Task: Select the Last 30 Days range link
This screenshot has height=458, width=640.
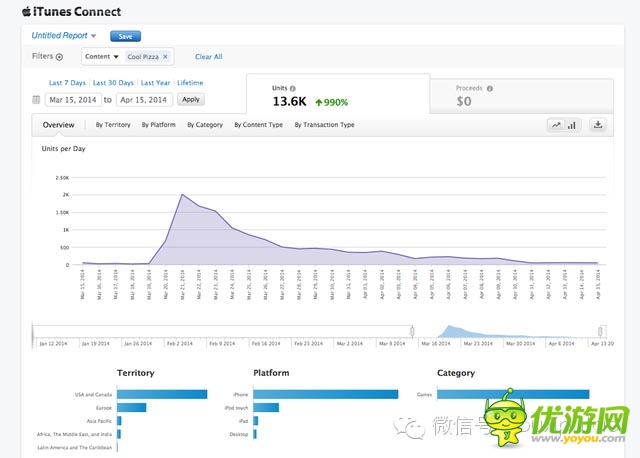Action: [112, 82]
